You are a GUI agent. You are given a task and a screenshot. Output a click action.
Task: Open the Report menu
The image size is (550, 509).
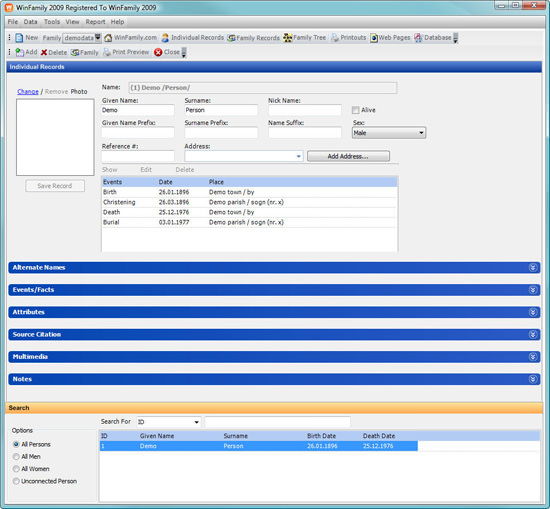[95, 22]
